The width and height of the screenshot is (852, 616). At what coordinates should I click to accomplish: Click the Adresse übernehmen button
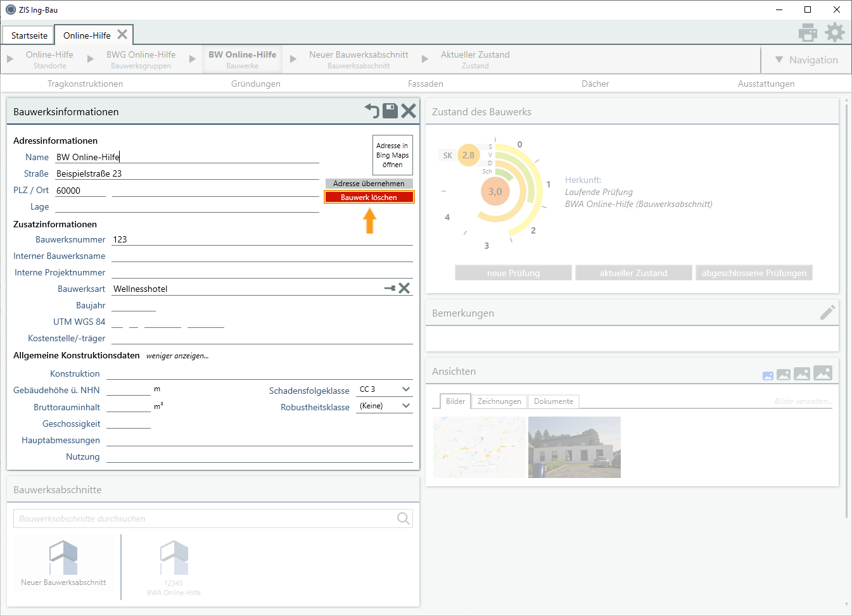[x=369, y=184]
